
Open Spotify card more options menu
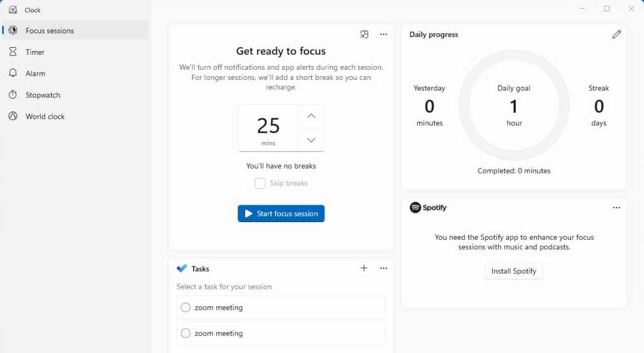pyautogui.click(x=616, y=208)
